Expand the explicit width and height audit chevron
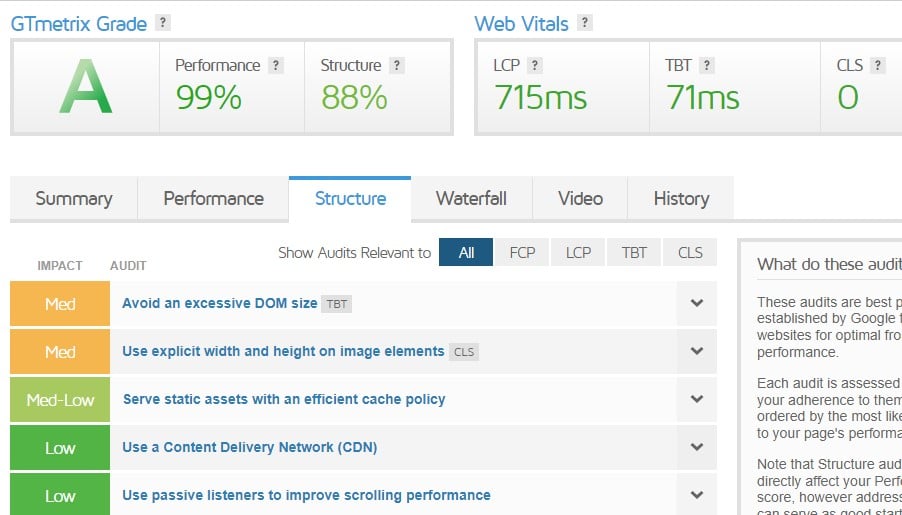Viewport: 902px width, 515px height. (x=697, y=351)
